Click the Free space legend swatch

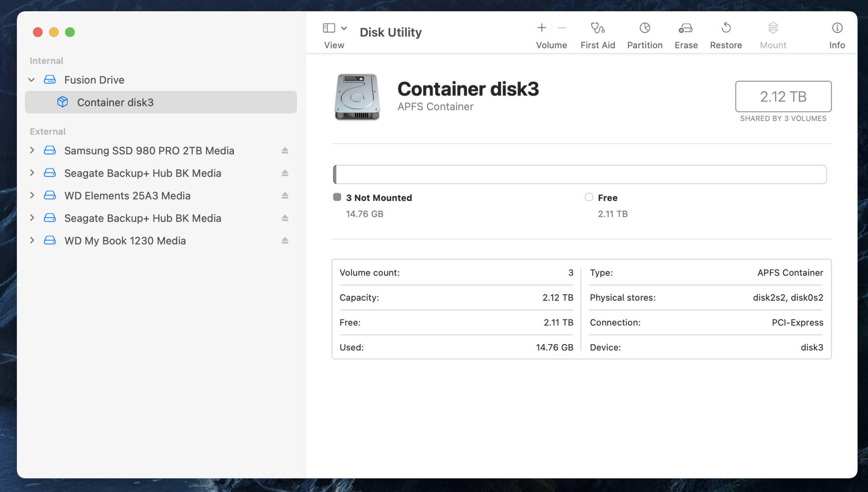coord(589,197)
